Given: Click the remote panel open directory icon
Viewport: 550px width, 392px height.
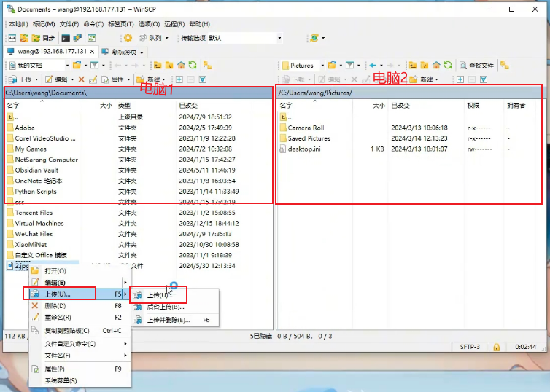Looking at the screenshot, I should 332,66.
